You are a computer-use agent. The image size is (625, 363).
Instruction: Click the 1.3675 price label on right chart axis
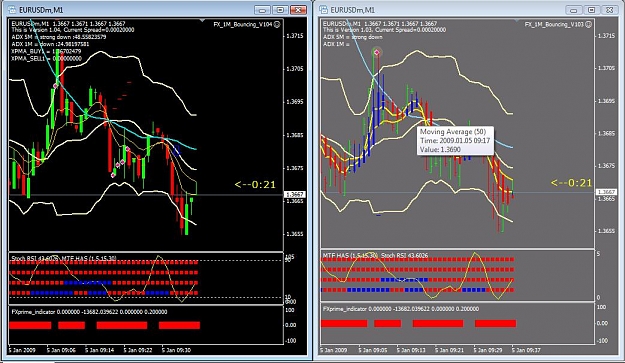pyautogui.click(x=606, y=165)
